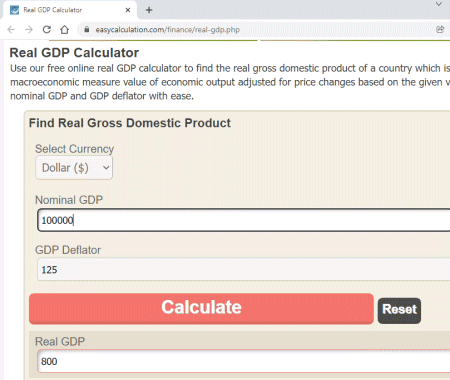Click the share icon in address bar
The image size is (450, 380).
[x=440, y=29]
